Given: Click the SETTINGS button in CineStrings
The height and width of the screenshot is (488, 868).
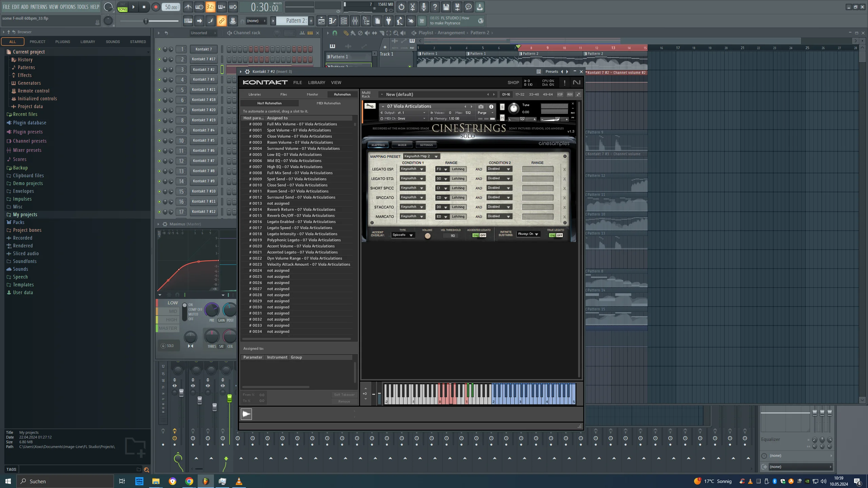Looking at the screenshot, I should tap(426, 145).
